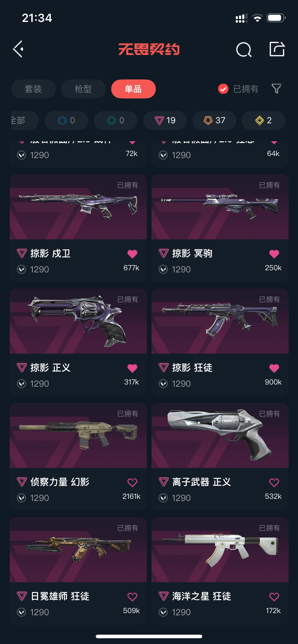Open the filter funnel icon
298x644 pixels.
[276, 88]
